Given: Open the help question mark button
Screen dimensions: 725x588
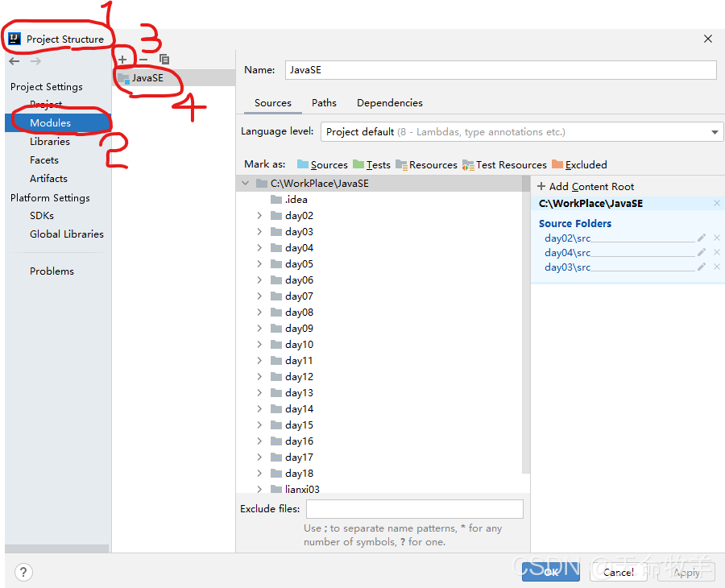Looking at the screenshot, I should pyautogui.click(x=23, y=572).
